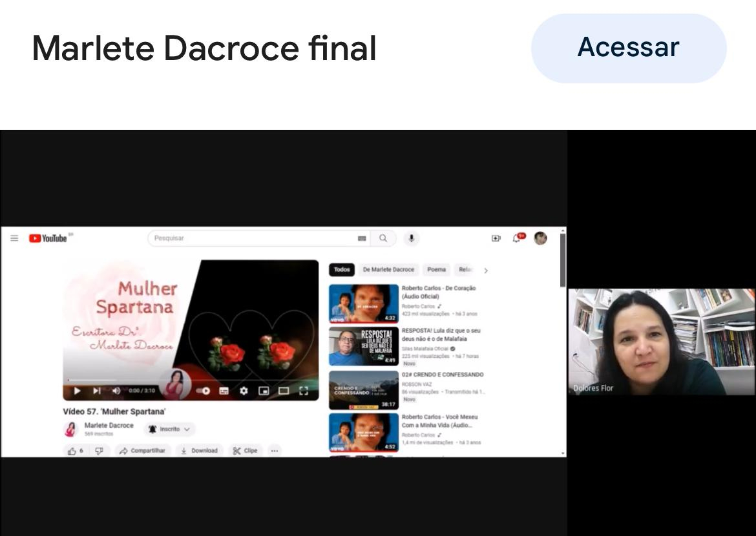Open the YouTube hamburger menu

point(14,238)
